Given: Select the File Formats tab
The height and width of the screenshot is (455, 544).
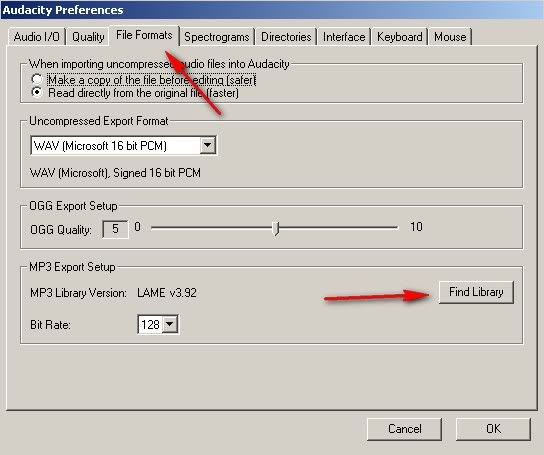Looking at the screenshot, I should 144,35.
